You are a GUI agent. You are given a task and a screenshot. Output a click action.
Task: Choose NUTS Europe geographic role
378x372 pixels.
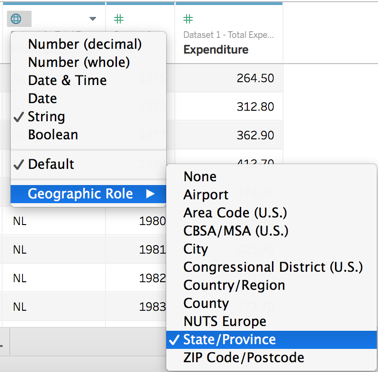point(272,322)
